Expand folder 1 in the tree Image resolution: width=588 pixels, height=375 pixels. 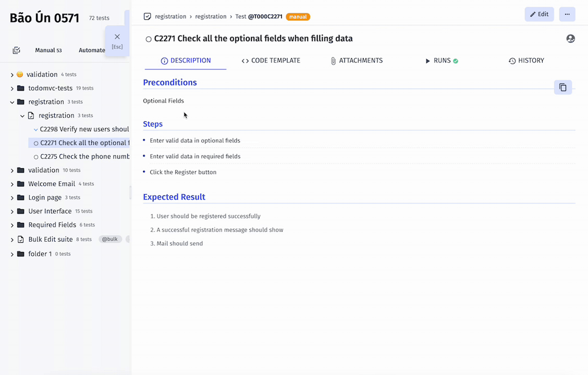pyautogui.click(x=12, y=254)
